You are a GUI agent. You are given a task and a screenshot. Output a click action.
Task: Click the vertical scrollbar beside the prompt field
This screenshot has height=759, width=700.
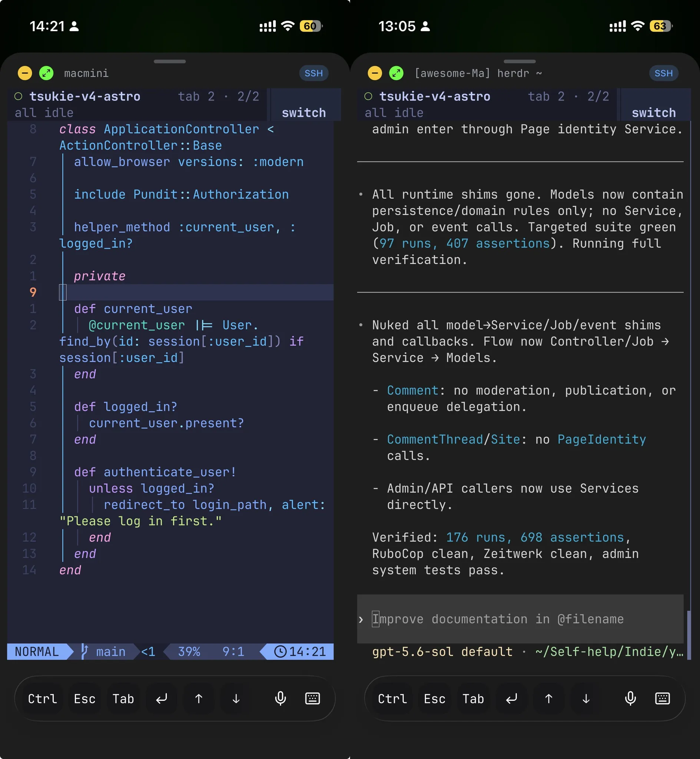click(x=689, y=635)
